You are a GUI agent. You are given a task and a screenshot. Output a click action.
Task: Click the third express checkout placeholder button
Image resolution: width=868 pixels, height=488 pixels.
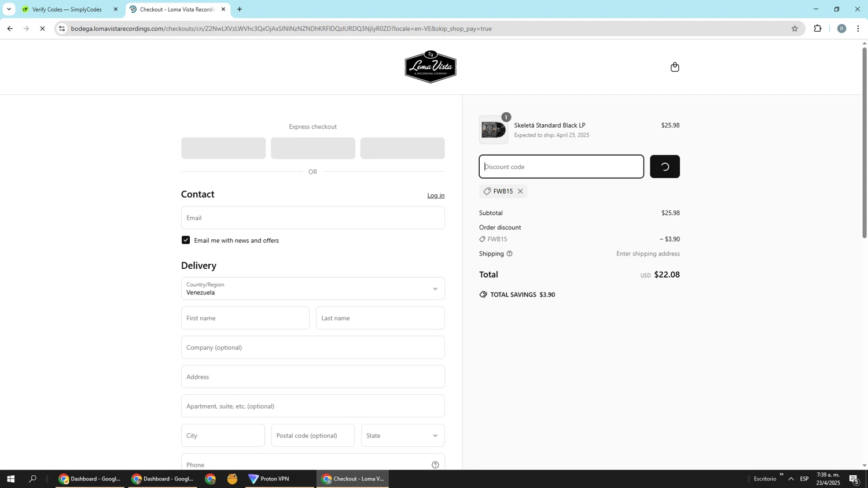pos(402,148)
